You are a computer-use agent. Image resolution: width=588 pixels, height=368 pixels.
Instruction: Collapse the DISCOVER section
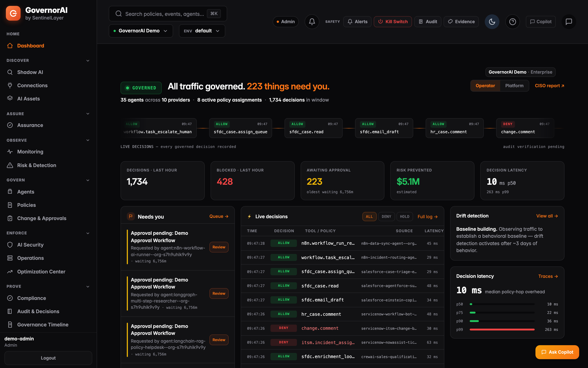click(88, 61)
